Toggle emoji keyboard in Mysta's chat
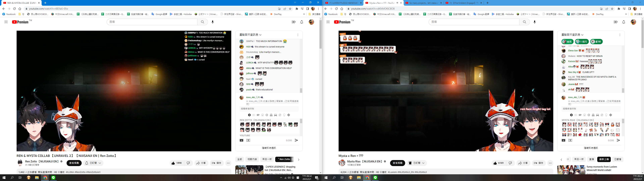Screen dimensions: 644x181 [563, 140]
